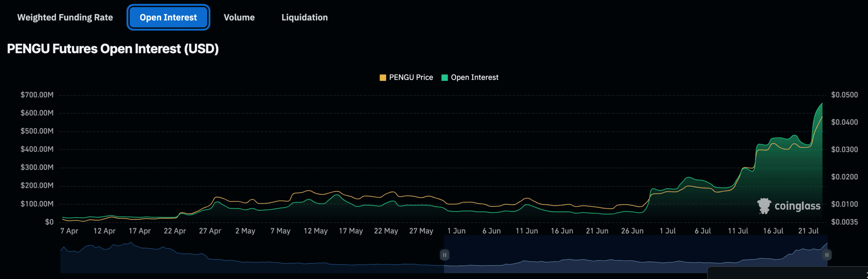Grab the left range slider handle
This screenshot has width=868, height=279.
coord(444,255)
